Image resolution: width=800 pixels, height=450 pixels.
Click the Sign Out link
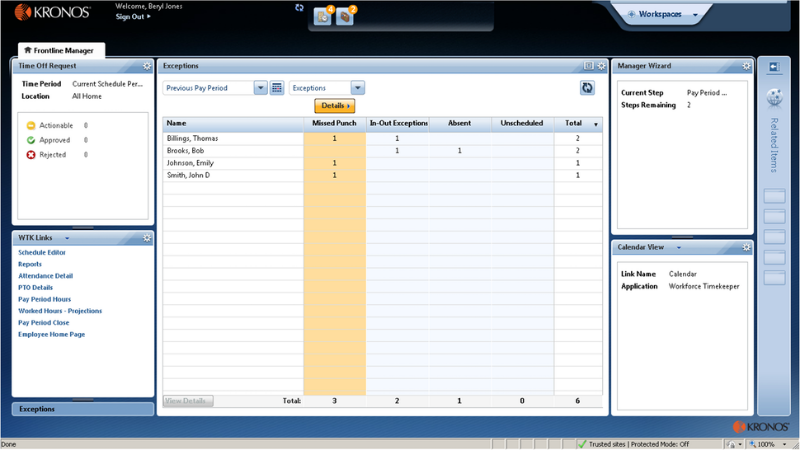(x=133, y=17)
